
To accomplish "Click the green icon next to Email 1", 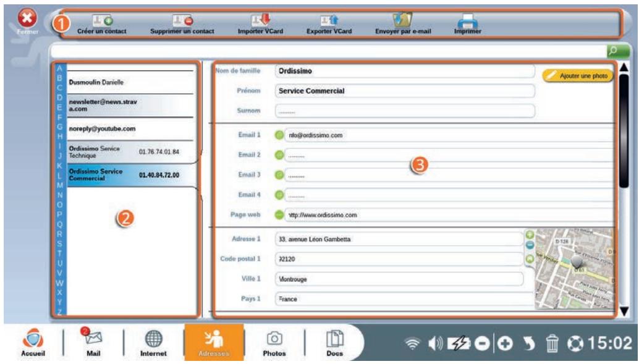I will (x=279, y=135).
